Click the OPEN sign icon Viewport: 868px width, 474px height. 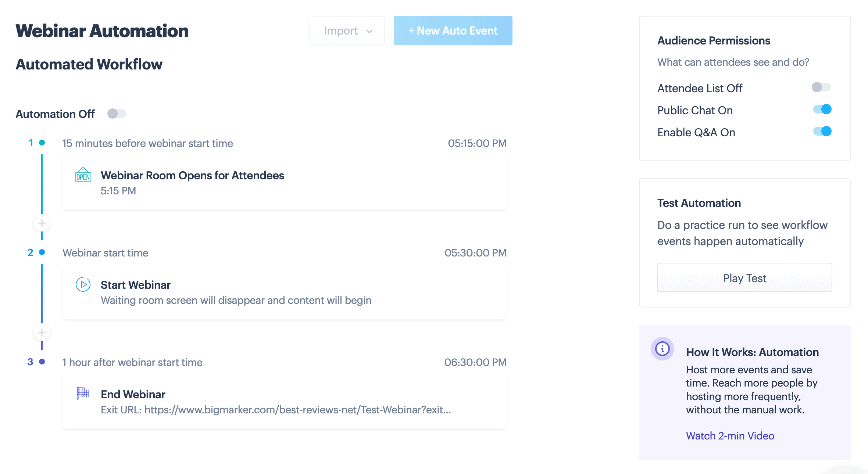(x=83, y=175)
